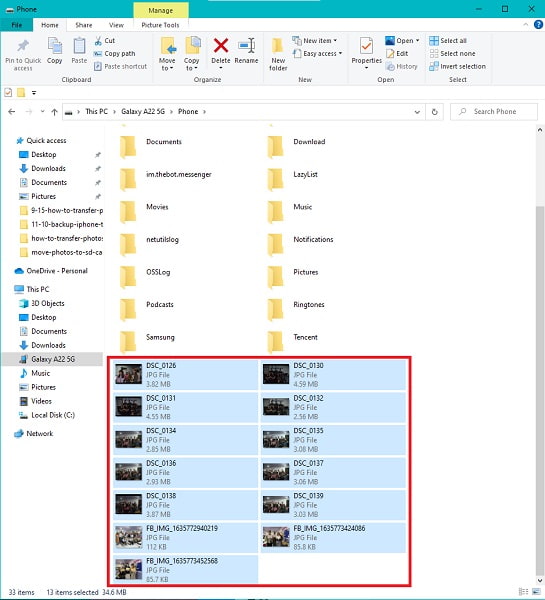Click the Manage contextual tab
The height and width of the screenshot is (600, 545).
[161, 10]
